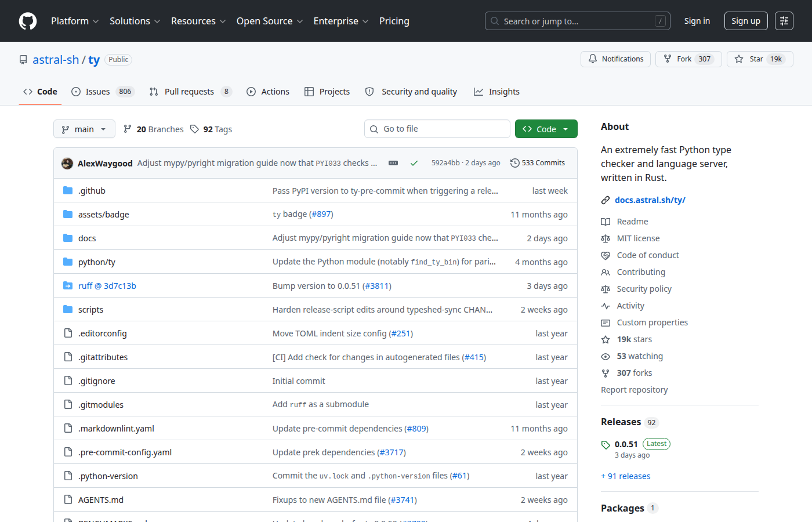Open the AGENTS.md file
The height and width of the screenshot is (522, 812).
(x=101, y=500)
